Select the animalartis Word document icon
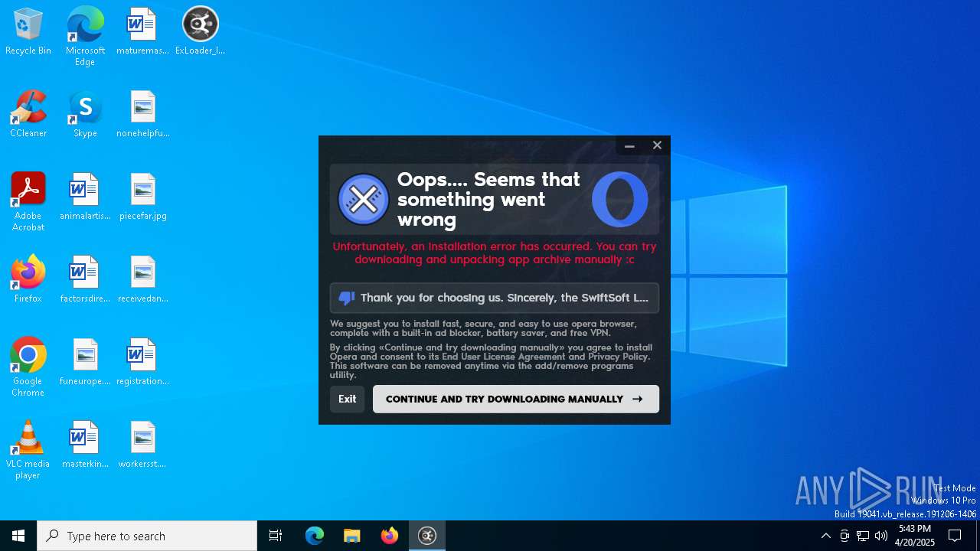Viewport: 980px width, 551px height. coord(85,197)
